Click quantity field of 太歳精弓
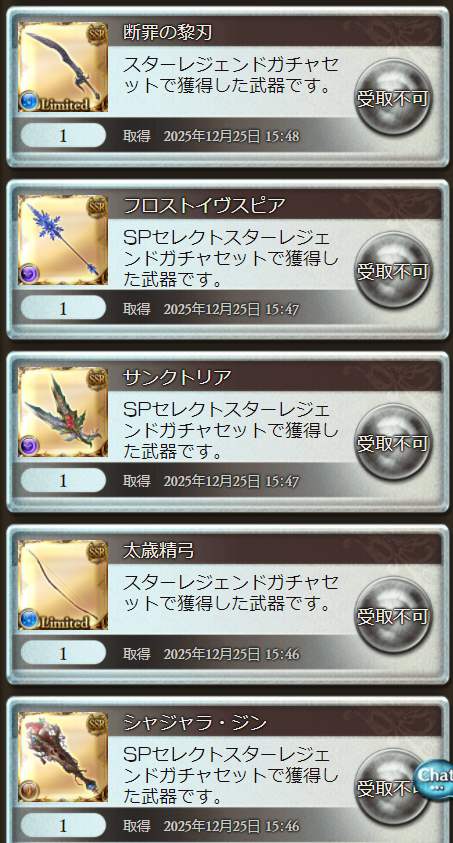This screenshot has height=843, width=453. point(63,653)
